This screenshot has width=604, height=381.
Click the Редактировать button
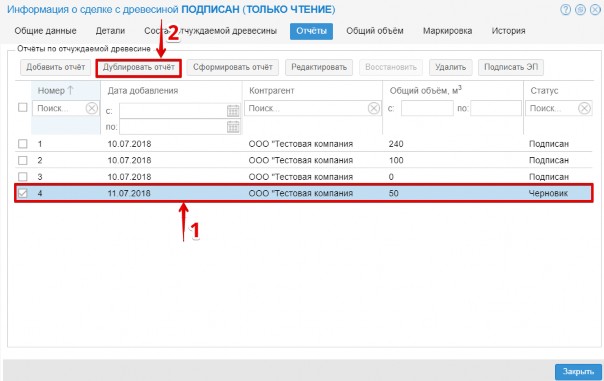(x=319, y=67)
